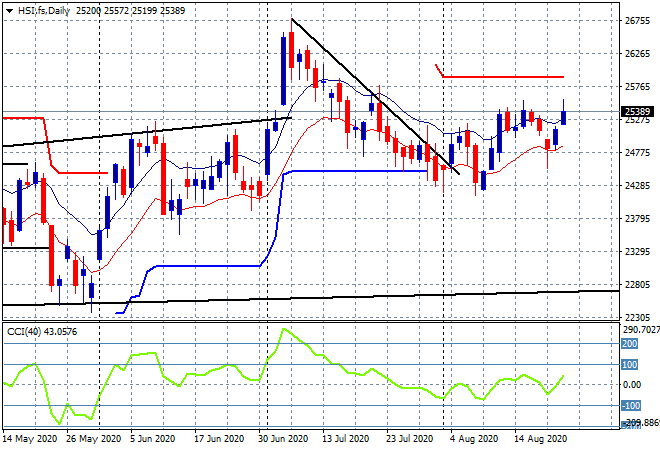660x450 pixels.
Task: Select the long black lower trendline near 22700
Action: tap(311, 298)
